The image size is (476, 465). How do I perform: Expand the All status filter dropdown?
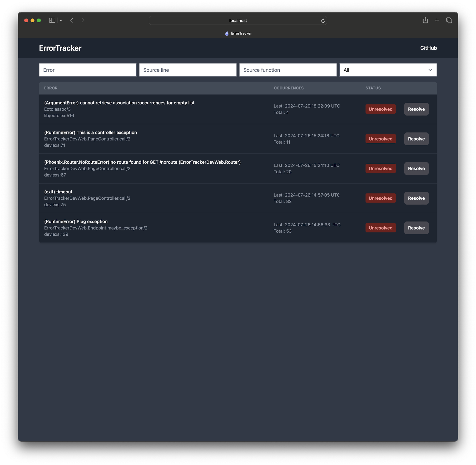pos(388,70)
